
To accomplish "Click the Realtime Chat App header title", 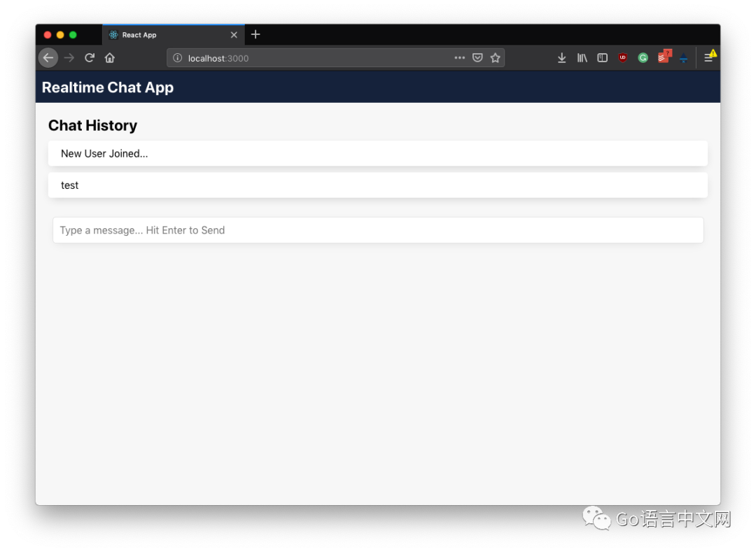I will click(108, 87).
